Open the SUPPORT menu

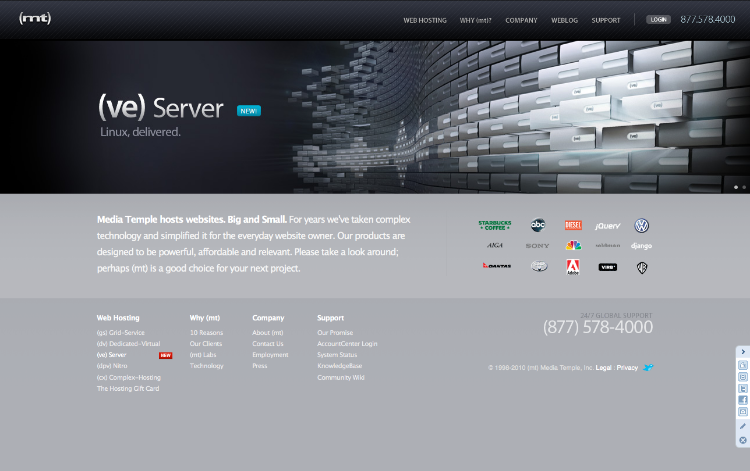[x=606, y=21]
